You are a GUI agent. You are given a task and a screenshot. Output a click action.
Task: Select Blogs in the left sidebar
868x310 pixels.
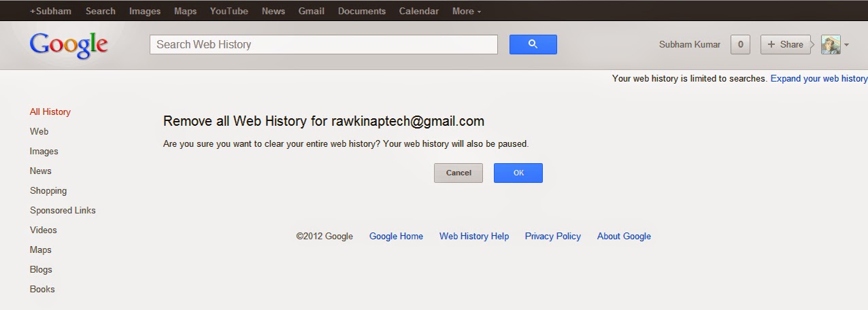coord(41,269)
